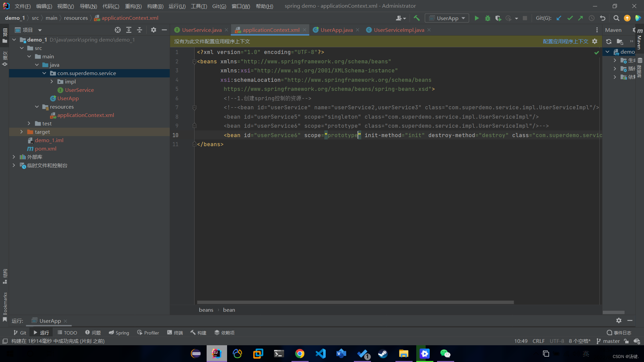Click the Git commit checkmark icon

pos(570,18)
